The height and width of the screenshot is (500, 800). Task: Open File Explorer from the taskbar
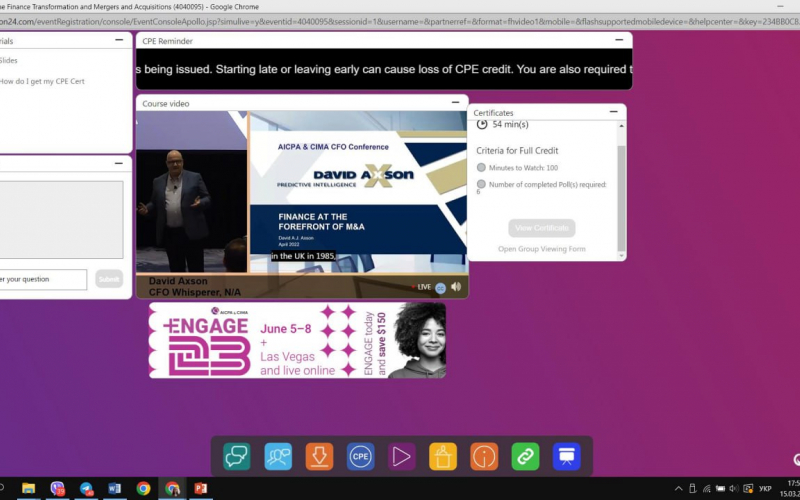[29, 488]
